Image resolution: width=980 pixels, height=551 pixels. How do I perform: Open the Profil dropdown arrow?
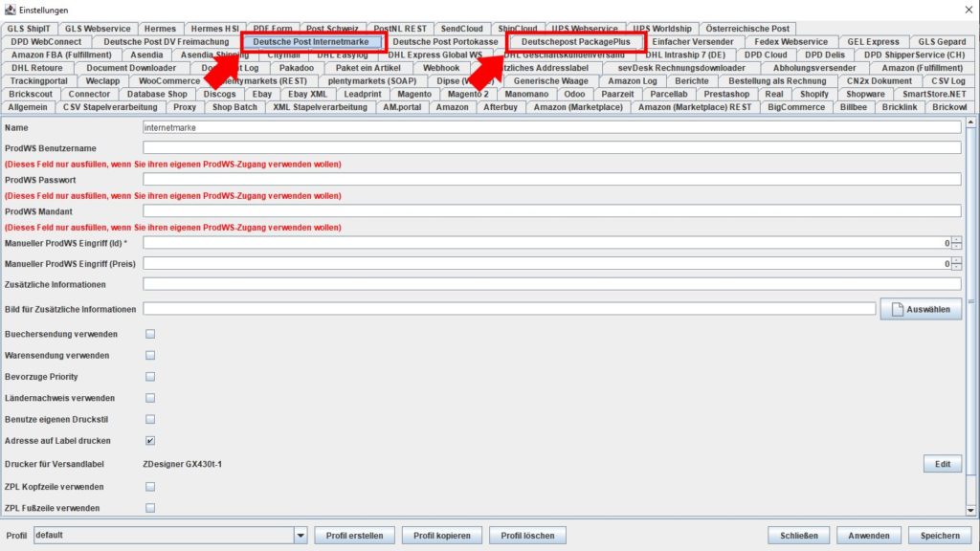pos(301,536)
